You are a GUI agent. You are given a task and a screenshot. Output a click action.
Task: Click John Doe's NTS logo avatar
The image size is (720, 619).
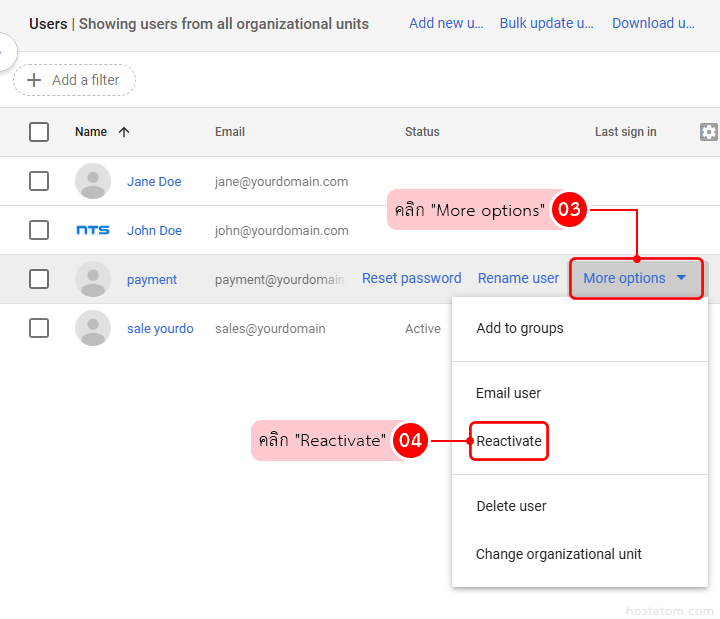coord(93,230)
